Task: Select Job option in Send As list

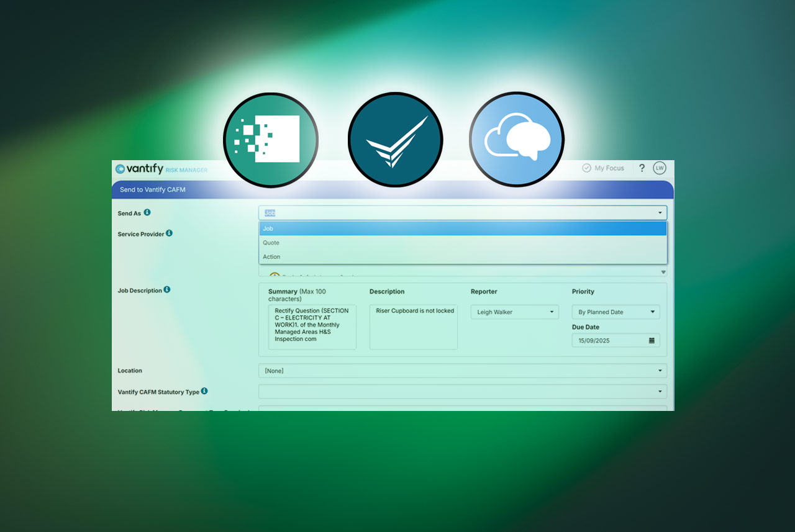Action: 463,228
